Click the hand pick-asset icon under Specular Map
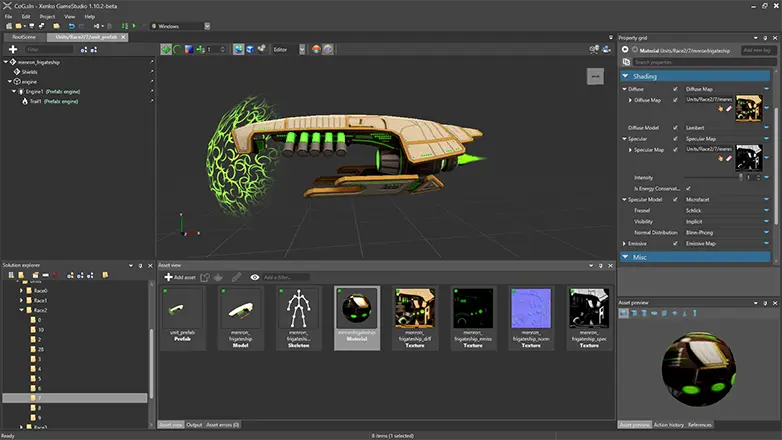Screen dimensions: 782x440 720,158
